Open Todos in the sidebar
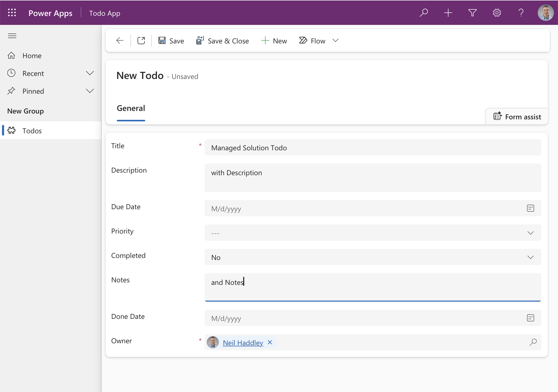The height and width of the screenshot is (392, 558). click(x=51, y=130)
